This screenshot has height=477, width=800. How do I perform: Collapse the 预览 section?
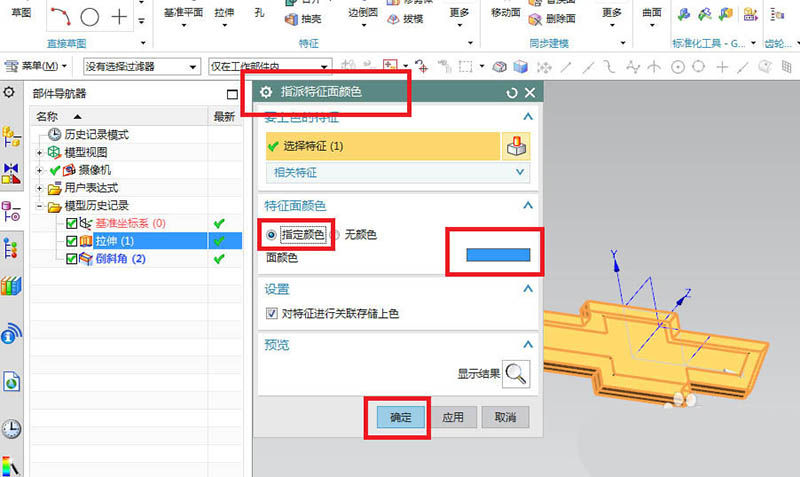click(528, 345)
